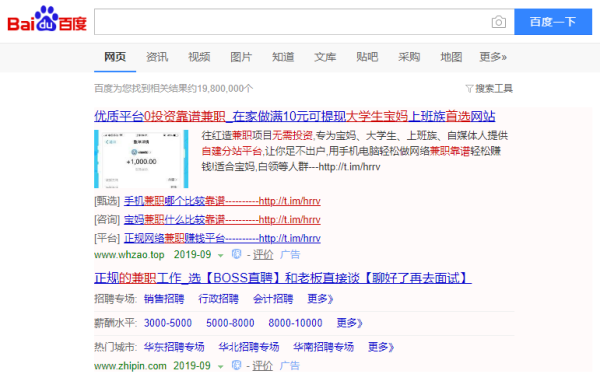
Task: Open link 宝妈兼职什么比较靠谱
Action: tap(222, 220)
